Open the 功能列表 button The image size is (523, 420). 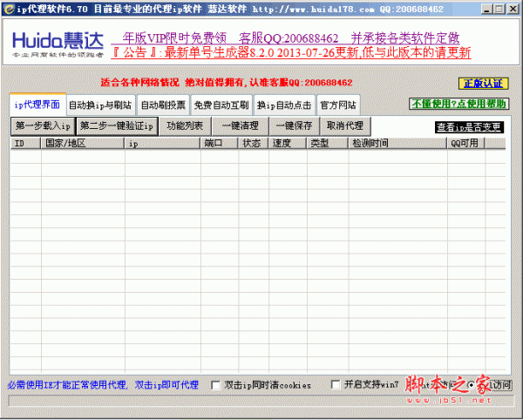click(185, 126)
